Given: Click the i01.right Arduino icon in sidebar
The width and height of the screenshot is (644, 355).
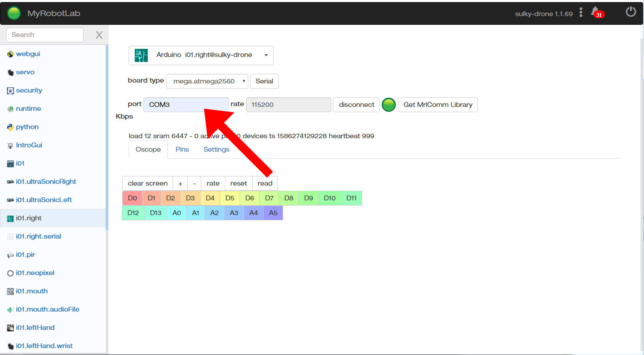Looking at the screenshot, I should 10,219.
